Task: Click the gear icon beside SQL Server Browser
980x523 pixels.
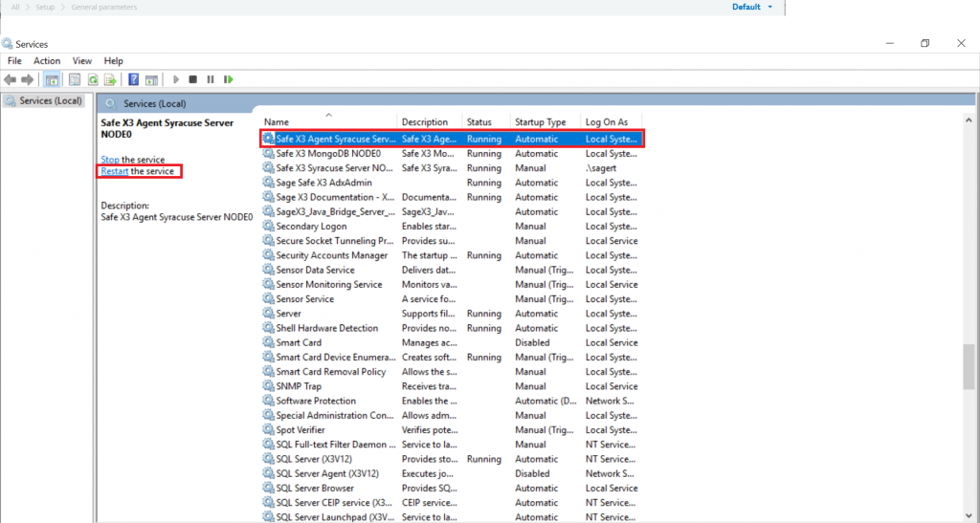Action: [268, 488]
